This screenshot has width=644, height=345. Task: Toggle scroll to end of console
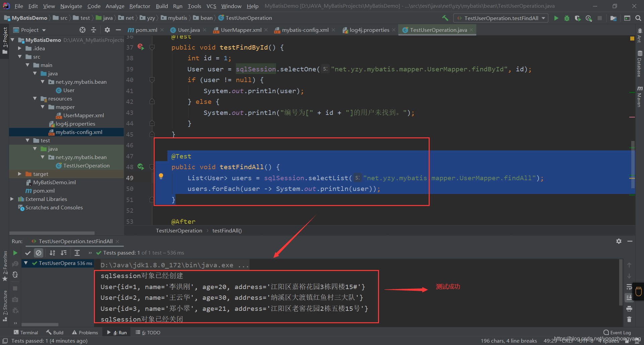tap(629, 298)
